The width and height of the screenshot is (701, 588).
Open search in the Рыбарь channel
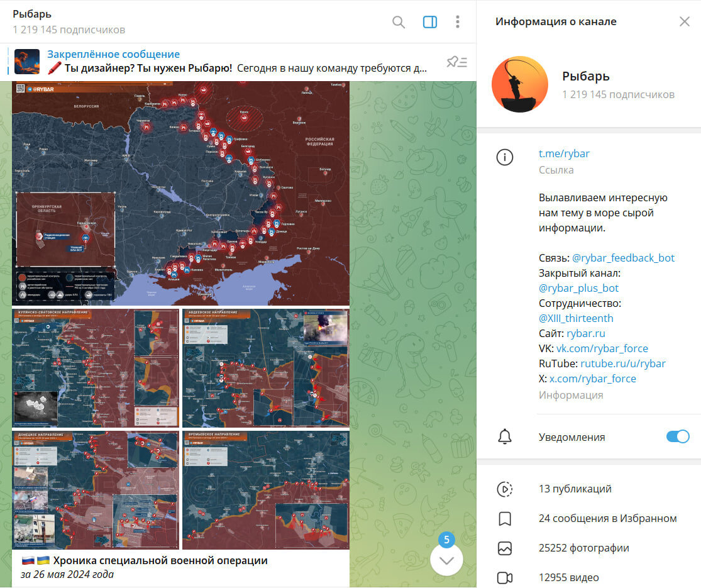click(x=399, y=22)
